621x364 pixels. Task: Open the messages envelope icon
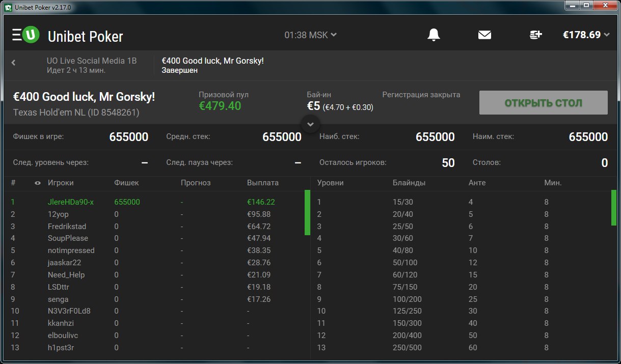484,35
